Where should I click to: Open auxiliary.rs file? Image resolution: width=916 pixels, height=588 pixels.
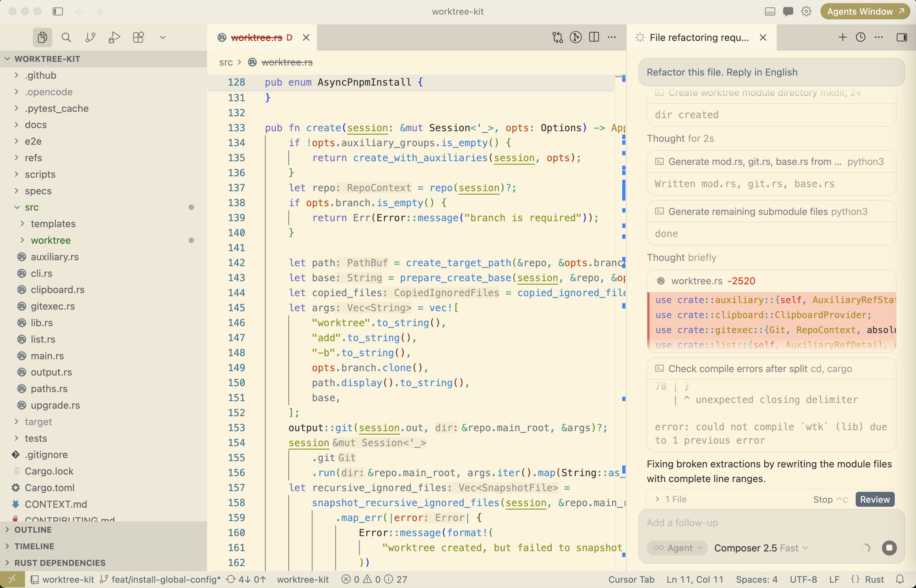point(103,257)
